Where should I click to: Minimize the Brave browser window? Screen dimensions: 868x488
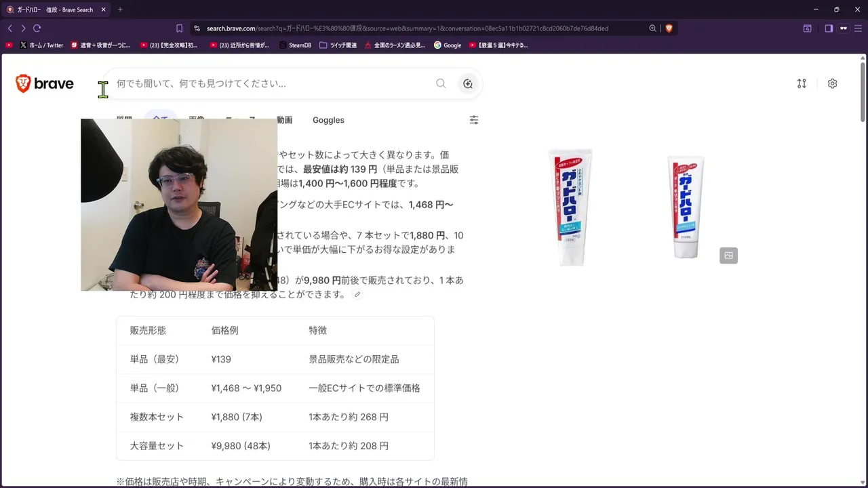(816, 9)
